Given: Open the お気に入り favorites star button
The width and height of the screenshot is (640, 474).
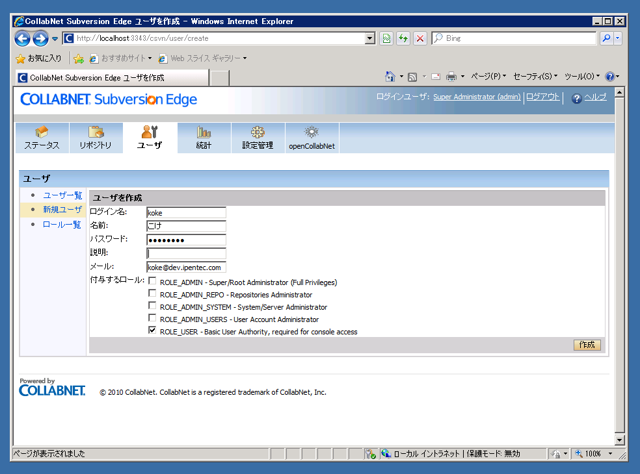Looking at the screenshot, I should pyautogui.click(x=38, y=58).
